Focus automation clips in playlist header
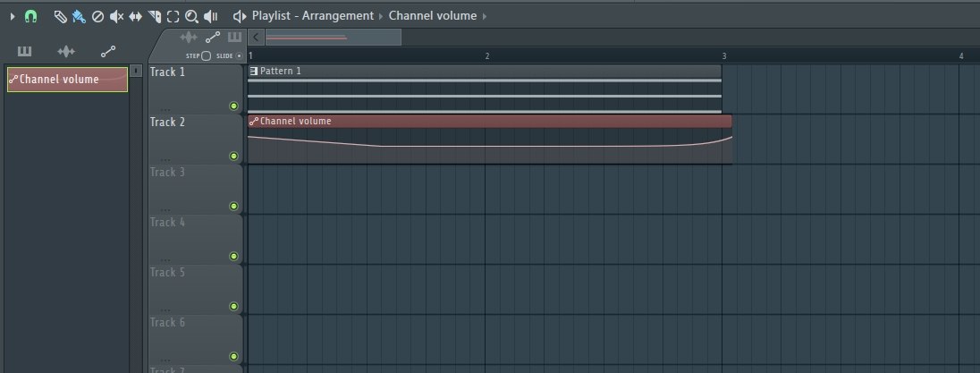Viewport: 980px width, 373px height. pos(213,38)
